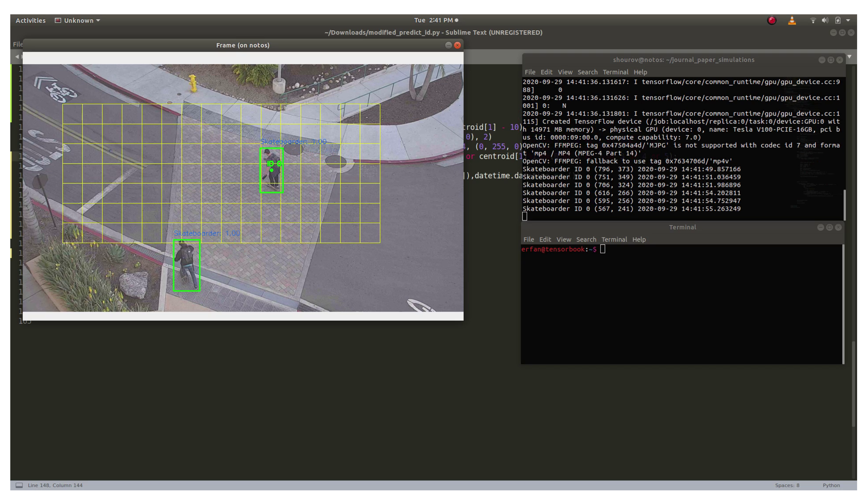
Task: Open Search menu in shourov@notos terminal
Action: [587, 72]
